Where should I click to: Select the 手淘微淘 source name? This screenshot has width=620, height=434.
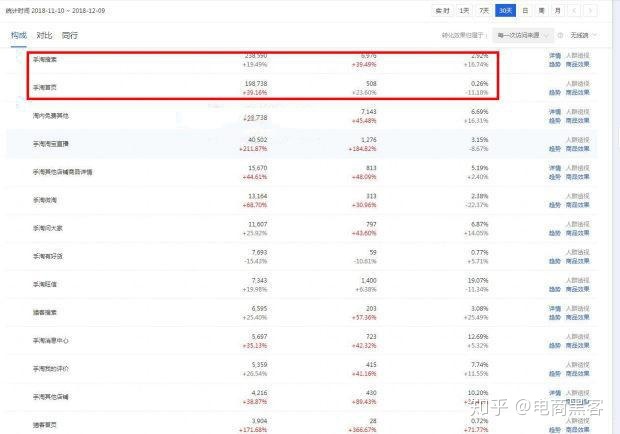(45, 200)
